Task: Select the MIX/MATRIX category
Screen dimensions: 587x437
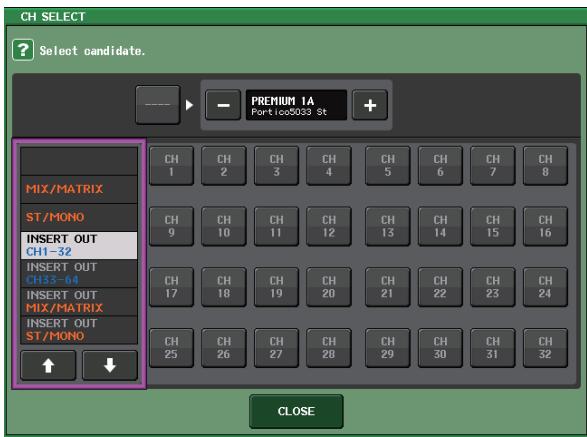Action: click(x=79, y=189)
